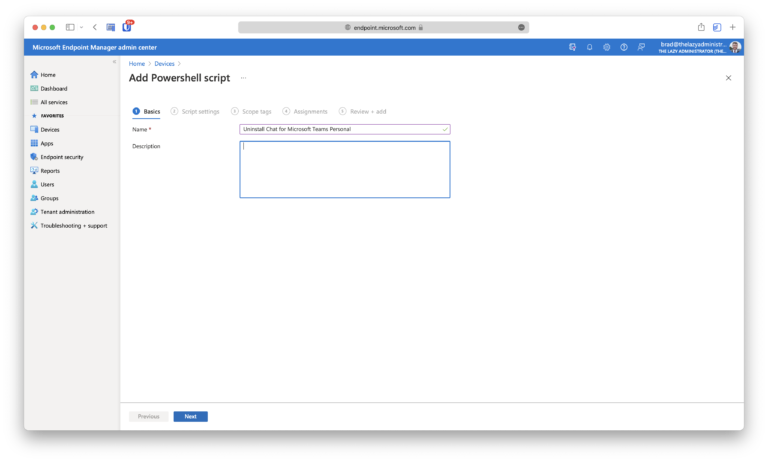The height and width of the screenshot is (462, 768).
Task: Click the Next button
Action: 191,416
